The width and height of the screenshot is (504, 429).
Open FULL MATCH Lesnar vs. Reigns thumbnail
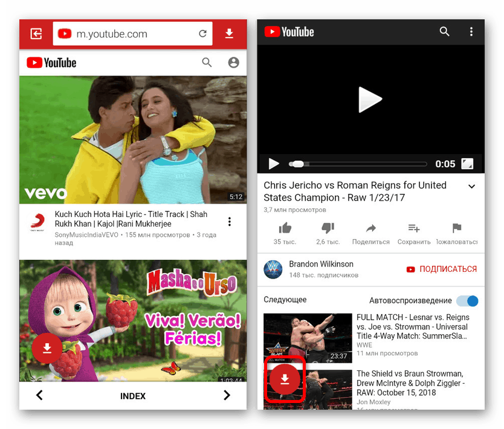(308, 338)
